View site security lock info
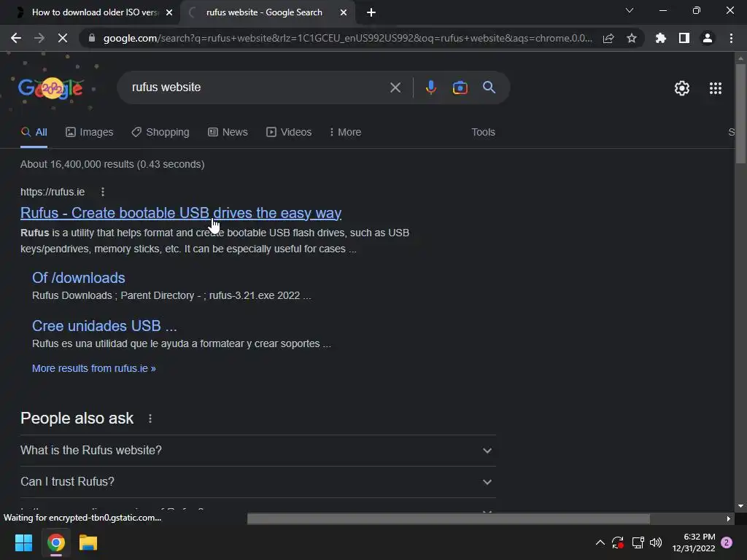 point(92,38)
